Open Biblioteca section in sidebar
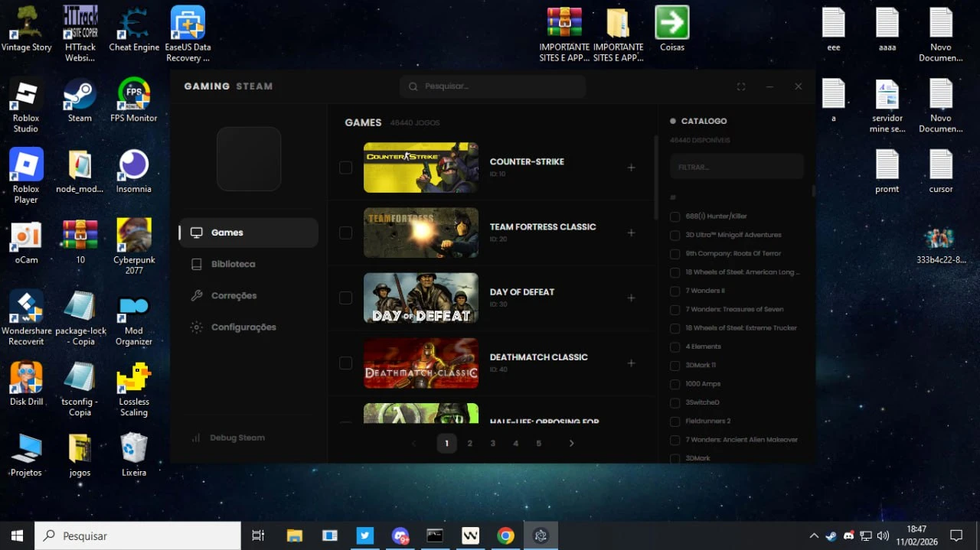 point(249,264)
